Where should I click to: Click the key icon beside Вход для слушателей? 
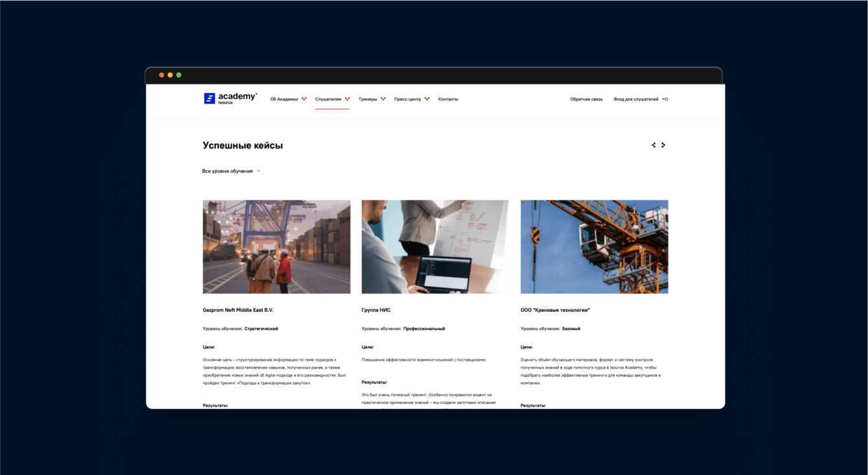coord(665,99)
